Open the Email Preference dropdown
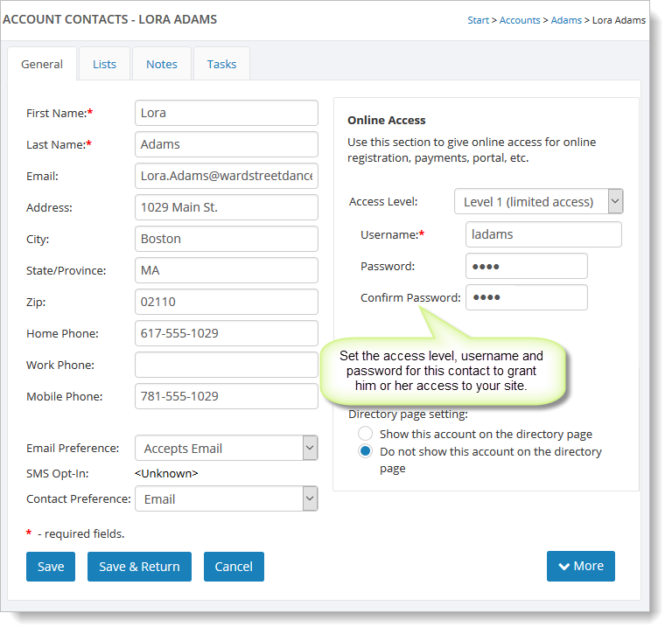The width and height of the screenshot is (672, 634). point(226,448)
